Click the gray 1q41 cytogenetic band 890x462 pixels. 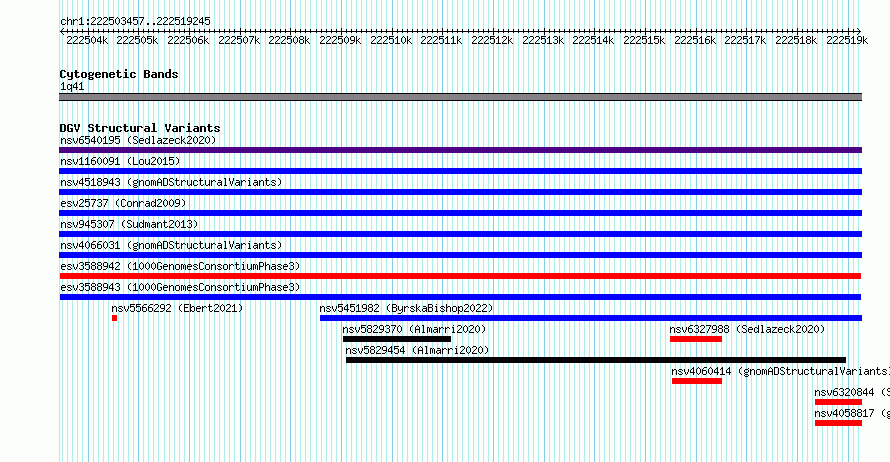click(x=460, y=97)
